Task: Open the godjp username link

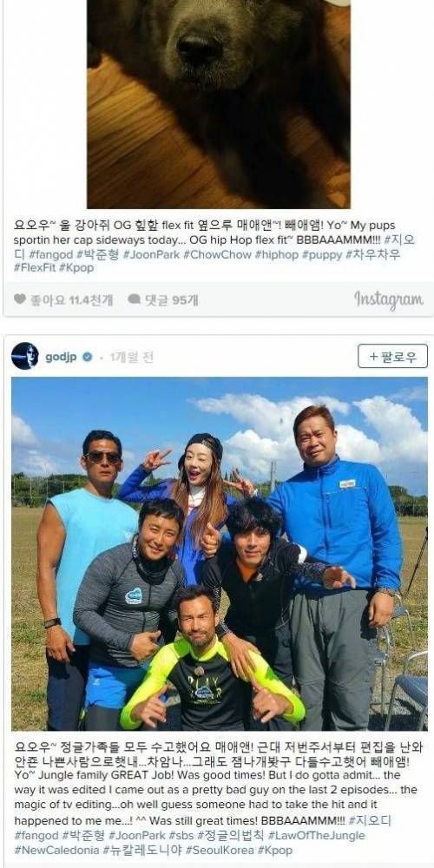Action: [62, 357]
